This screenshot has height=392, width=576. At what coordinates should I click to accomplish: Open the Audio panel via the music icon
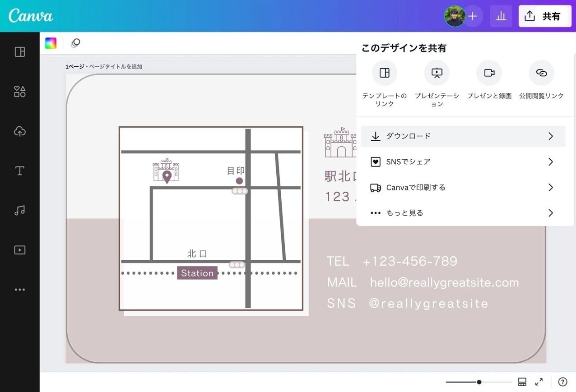coord(20,210)
